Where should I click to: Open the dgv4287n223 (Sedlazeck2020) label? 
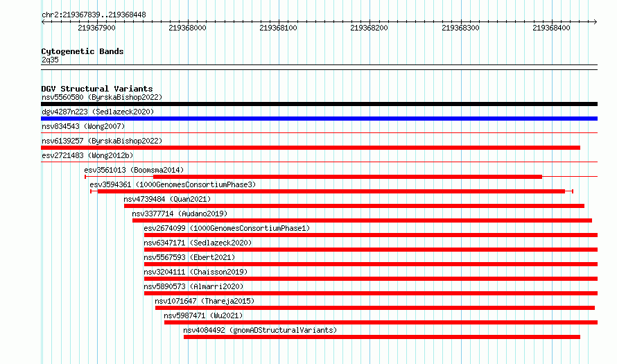(x=98, y=112)
